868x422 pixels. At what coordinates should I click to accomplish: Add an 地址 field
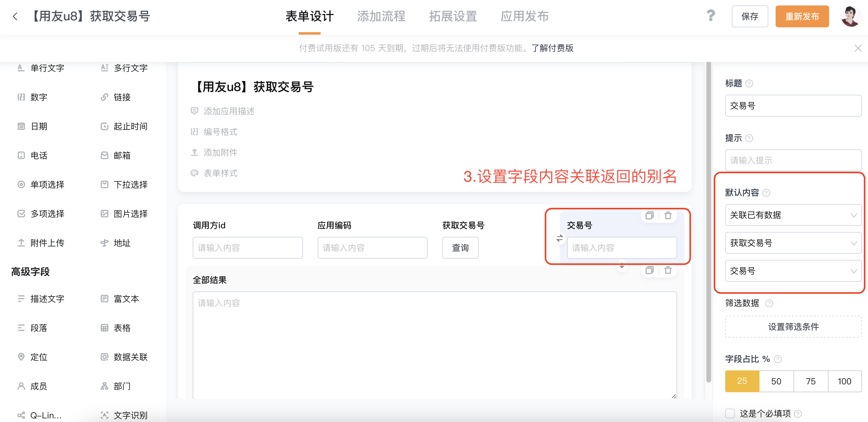(x=115, y=243)
